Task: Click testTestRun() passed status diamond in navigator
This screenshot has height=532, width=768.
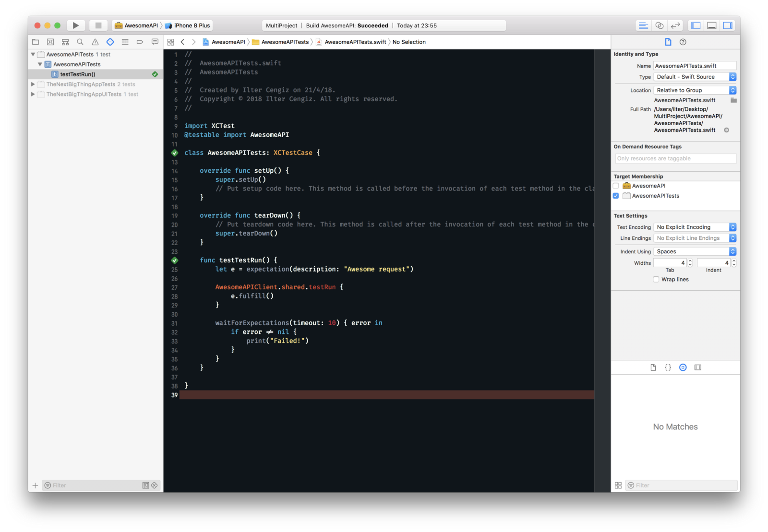Action: [155, 74]
